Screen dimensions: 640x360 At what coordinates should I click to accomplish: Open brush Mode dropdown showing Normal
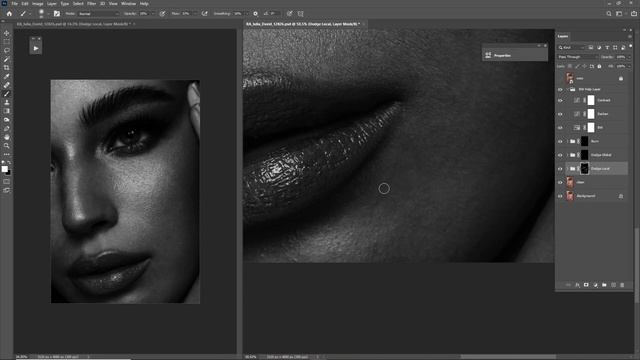point(98,13)
